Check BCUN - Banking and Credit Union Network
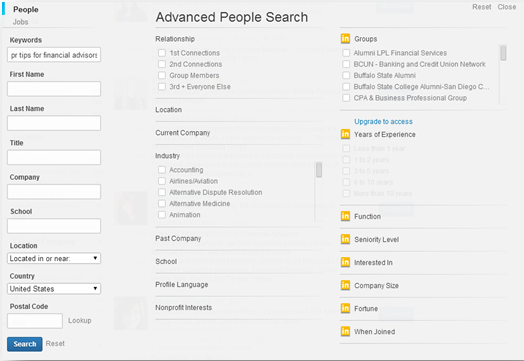 click(347, 64)
